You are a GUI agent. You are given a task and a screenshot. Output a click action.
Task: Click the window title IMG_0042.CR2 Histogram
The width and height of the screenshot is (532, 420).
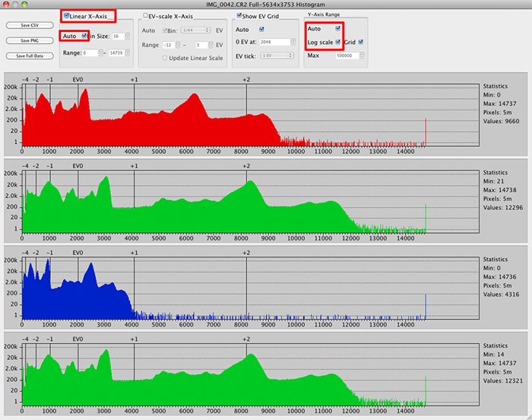(265, 5)
